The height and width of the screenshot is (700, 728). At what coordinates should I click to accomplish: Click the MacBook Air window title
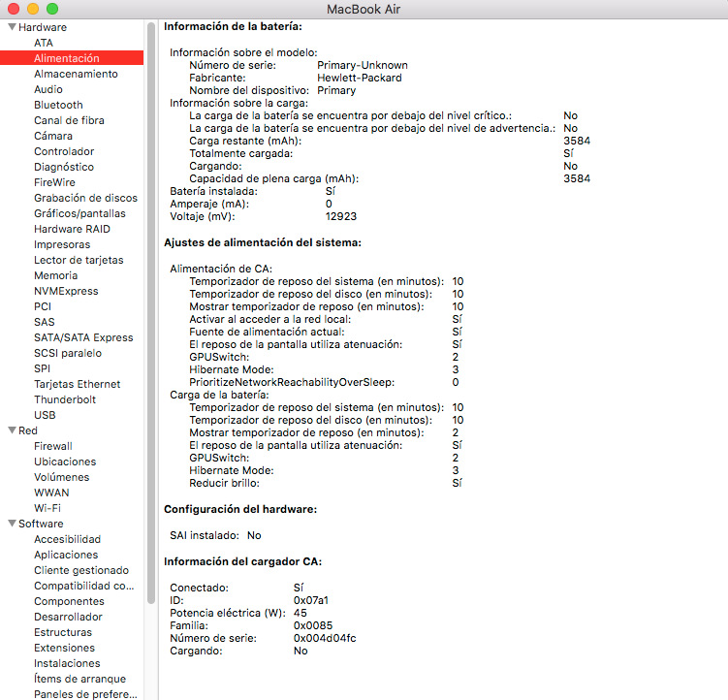364,10
